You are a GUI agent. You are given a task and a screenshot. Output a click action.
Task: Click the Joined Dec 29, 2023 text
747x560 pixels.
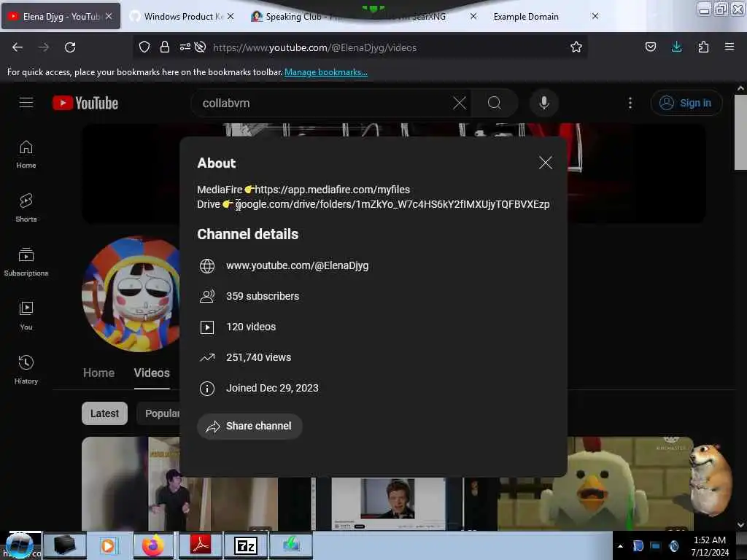tap(272, 388)
